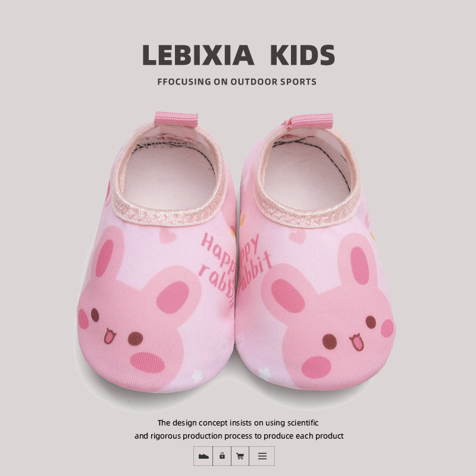Viewport: 476px width, 476px height.
Task: Click the padlock icon
Action: (222, 456)
